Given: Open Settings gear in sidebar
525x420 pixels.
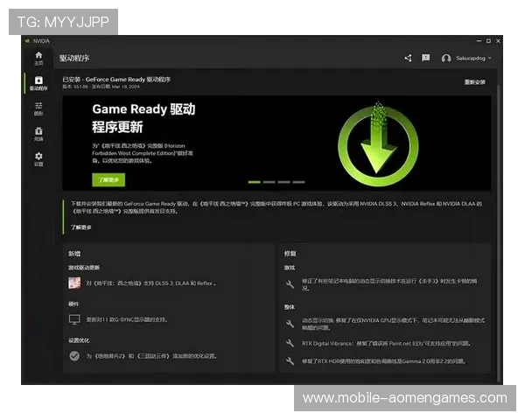Looking at the screenshot, I should point(38,159).
